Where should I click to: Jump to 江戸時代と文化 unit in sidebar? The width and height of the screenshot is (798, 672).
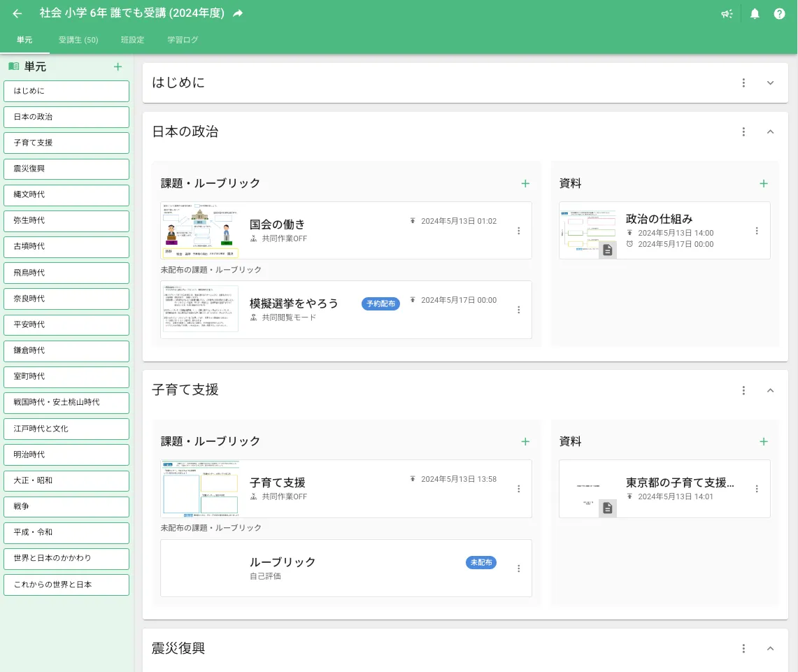66,429
